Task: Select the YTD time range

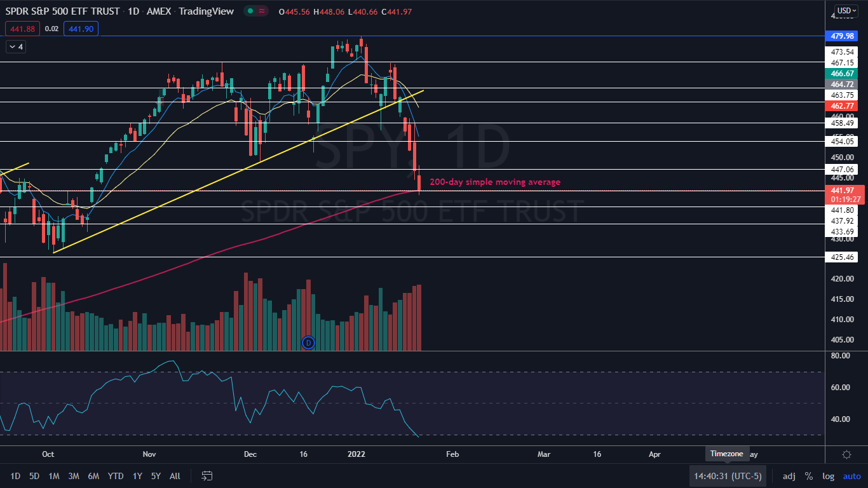Action: [116, 476]
